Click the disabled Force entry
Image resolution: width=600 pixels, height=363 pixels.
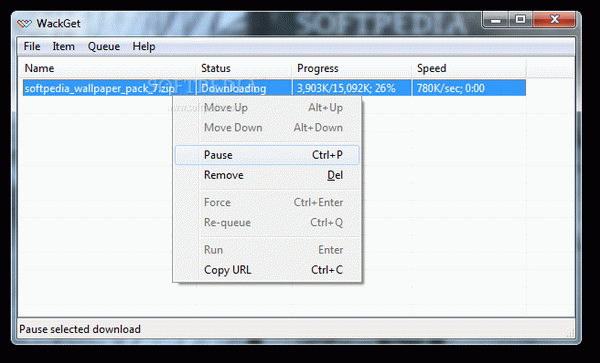point(267,202)
